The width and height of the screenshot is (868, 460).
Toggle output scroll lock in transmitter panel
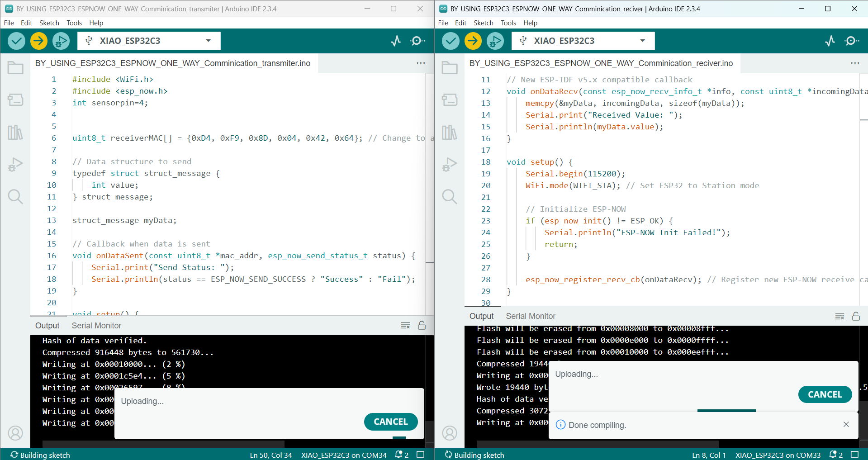pos(422,325)
